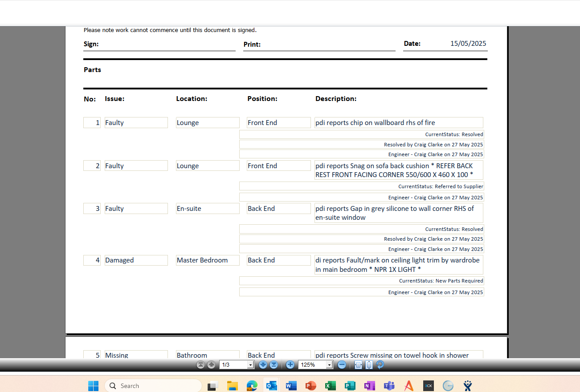This screenshot has height=392, width=580.
Task: Select 'pdi reports chip on wallboard' description
Action: (399, 123)
